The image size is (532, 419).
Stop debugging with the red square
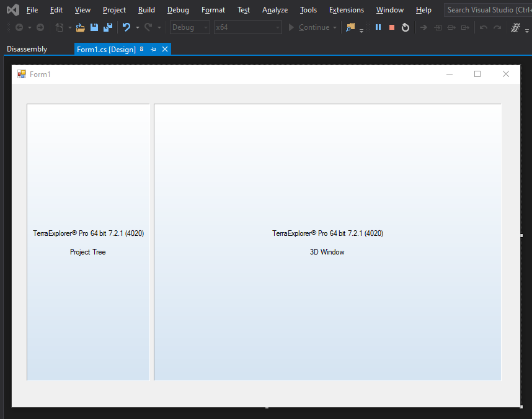pos(391,27)
